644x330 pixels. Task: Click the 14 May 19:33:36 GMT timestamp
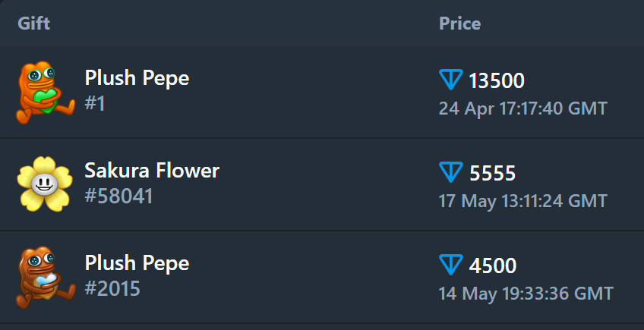526,294
